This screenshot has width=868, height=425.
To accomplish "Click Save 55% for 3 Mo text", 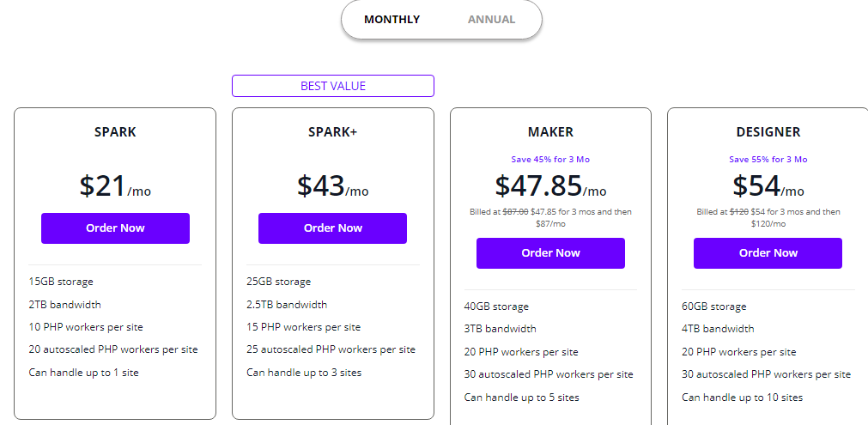I will click(x=768, y=160).
